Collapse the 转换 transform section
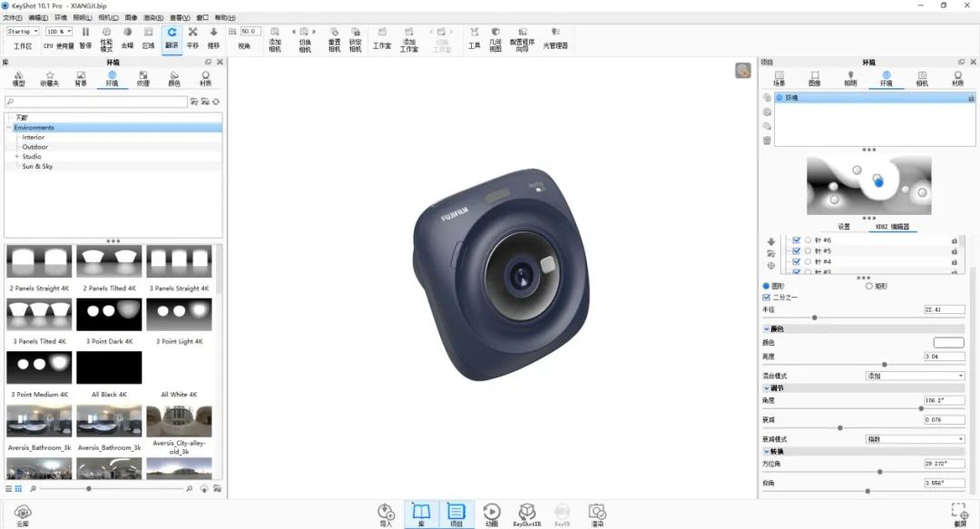Screen dimensions: 980x529 click(x=766, y=452)
